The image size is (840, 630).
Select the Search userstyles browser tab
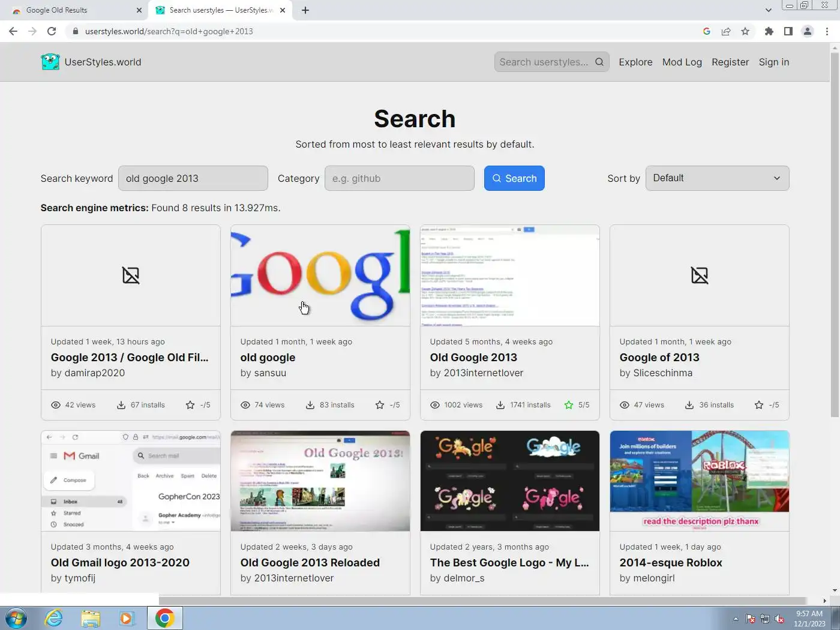pos(220,10)
